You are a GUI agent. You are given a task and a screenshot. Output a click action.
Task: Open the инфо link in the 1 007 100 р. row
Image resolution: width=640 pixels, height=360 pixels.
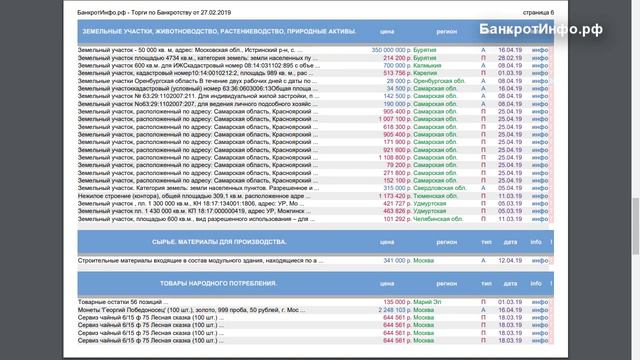(x=540, y=119)
